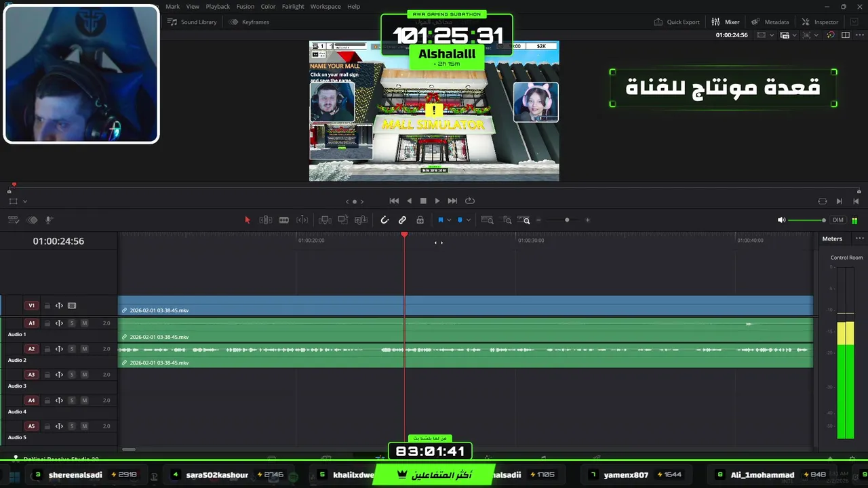
Task: Mute the A2 audio track
Action: click(x=84, y=349)
